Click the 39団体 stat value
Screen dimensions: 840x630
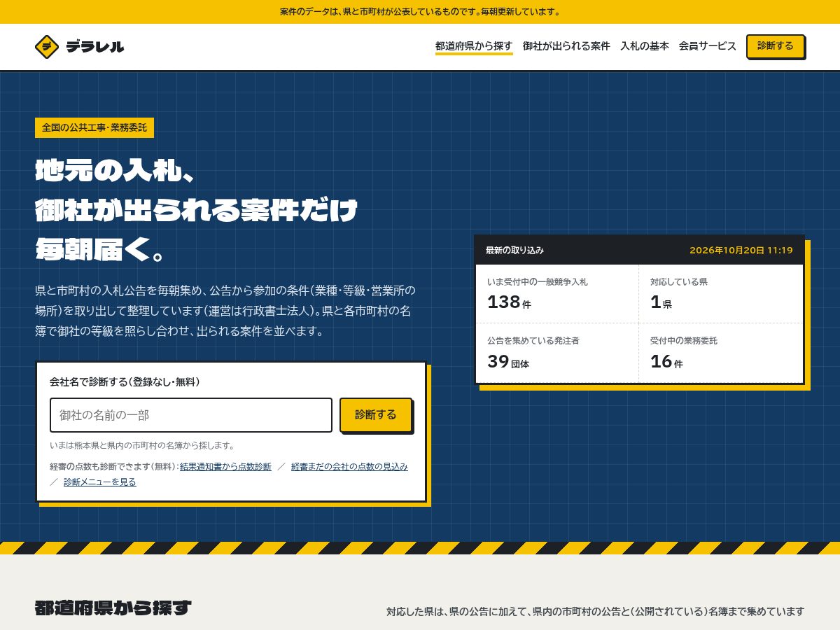pyautogui.click(x=508, y=362)
